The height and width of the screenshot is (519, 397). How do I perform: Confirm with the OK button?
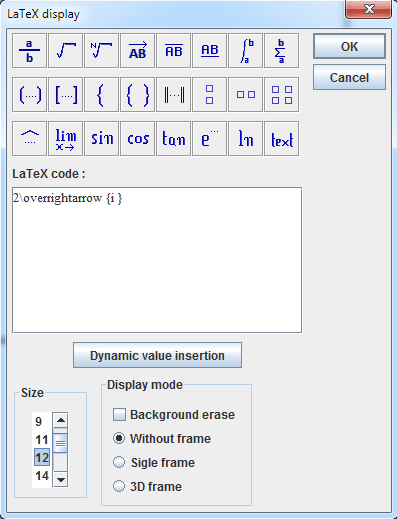click(x=349, y=46)
